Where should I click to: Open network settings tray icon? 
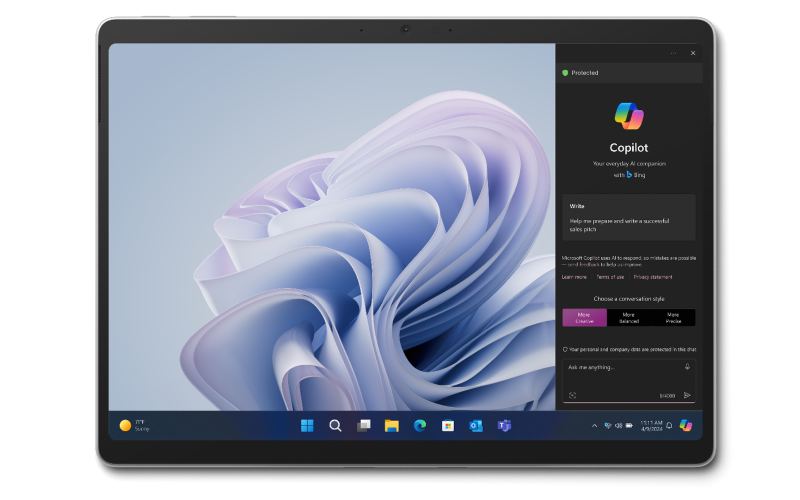pyautogui.click(x=608, y=426)
